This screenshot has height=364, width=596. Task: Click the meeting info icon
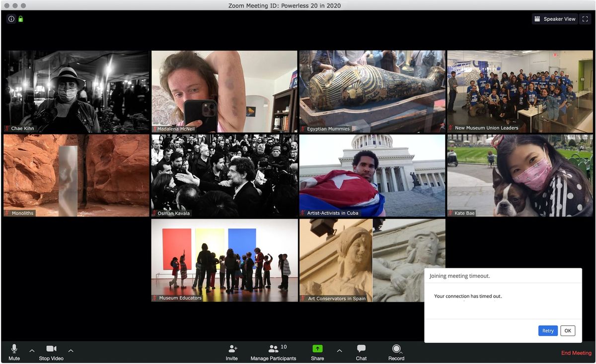pos(11,19)
